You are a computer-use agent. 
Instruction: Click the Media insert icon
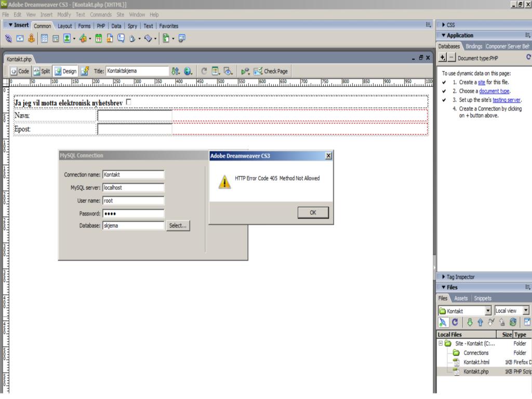tap(83, 38)
